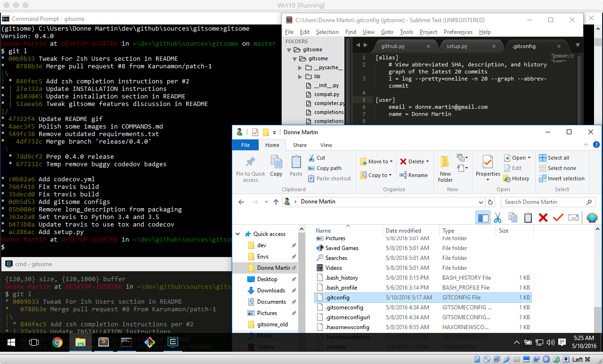
Task: Click the Explorer help question mark icon
Action: [x=596, y=145]
